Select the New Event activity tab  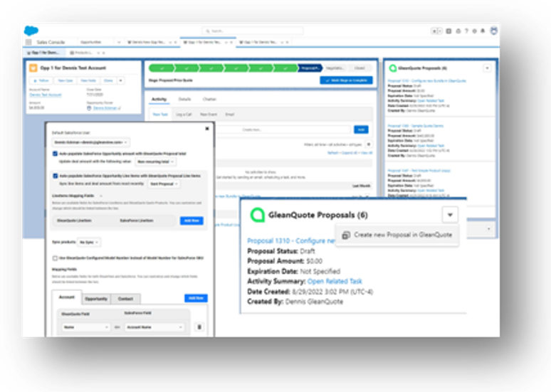[209, 115]
